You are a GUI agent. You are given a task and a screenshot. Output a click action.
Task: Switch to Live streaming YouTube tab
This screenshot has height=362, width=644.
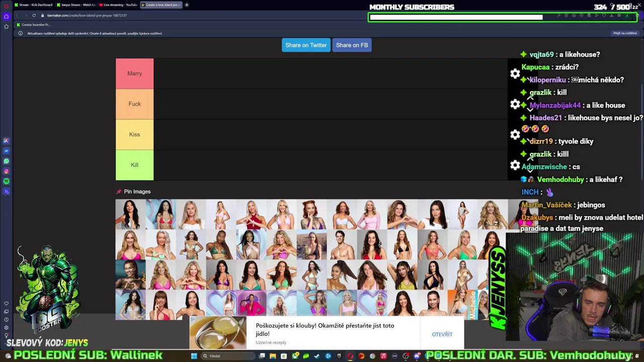pos(119,5)
